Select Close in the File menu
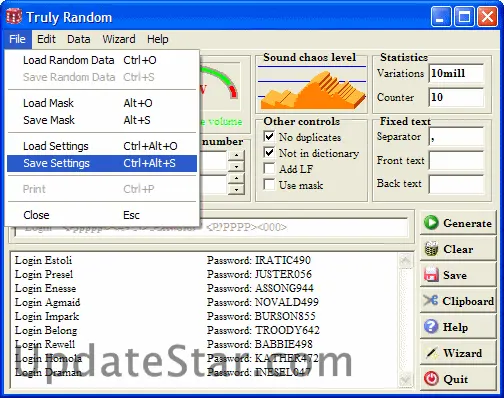The height and width of the screenshot is (398, 504). click(x=102, y=215)
